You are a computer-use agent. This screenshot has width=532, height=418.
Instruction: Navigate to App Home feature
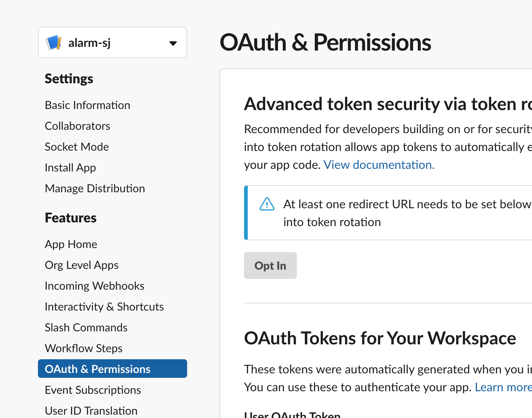point(71,244)
